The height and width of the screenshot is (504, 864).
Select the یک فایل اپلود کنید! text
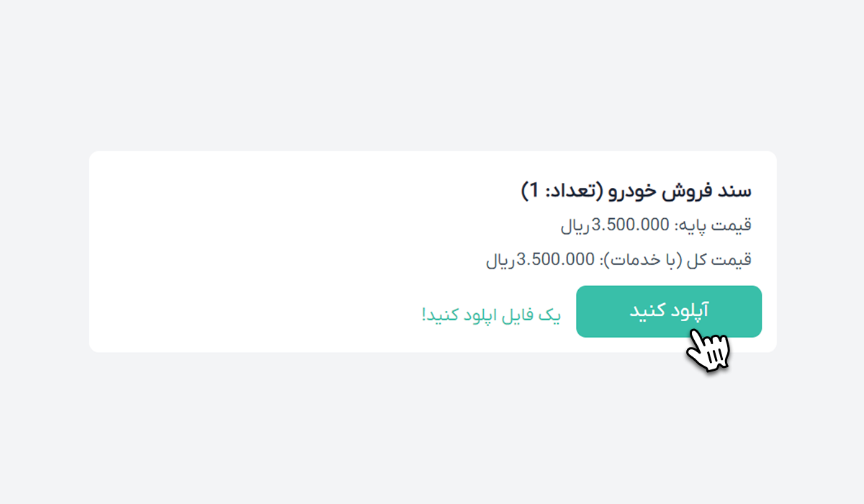[491, 315]
